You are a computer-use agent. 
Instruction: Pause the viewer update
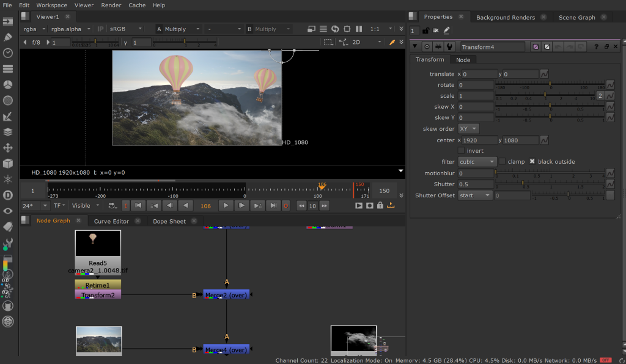click(x=359, y=29)
